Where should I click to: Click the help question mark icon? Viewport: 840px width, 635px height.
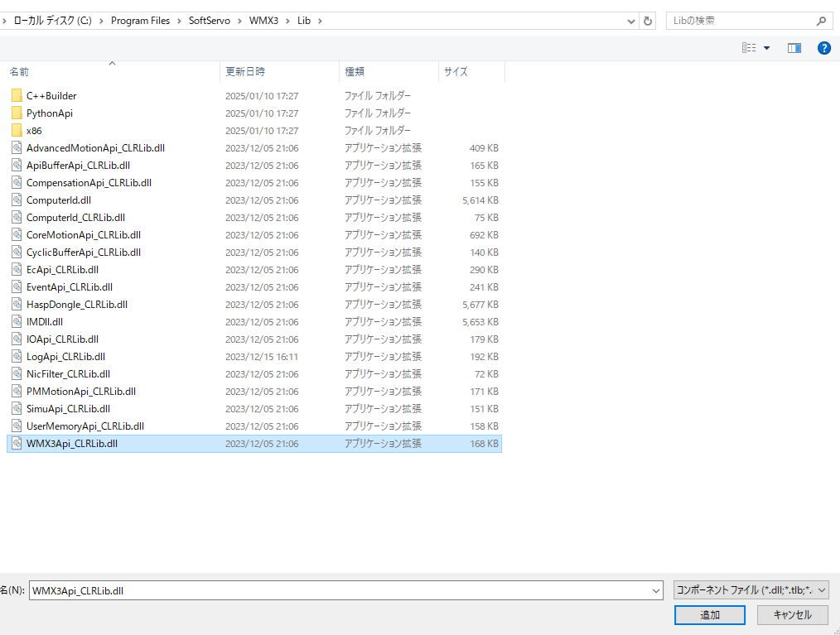click(823, 48)
